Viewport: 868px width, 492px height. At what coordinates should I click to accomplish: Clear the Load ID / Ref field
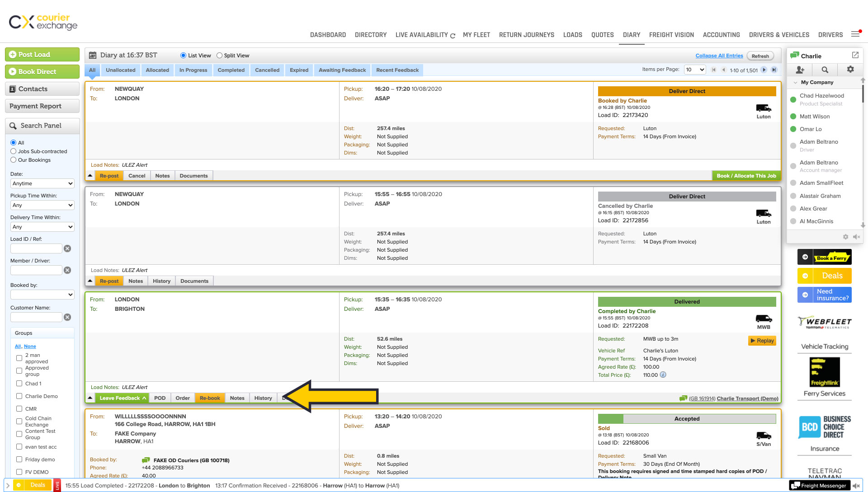(x=67, y=248)
